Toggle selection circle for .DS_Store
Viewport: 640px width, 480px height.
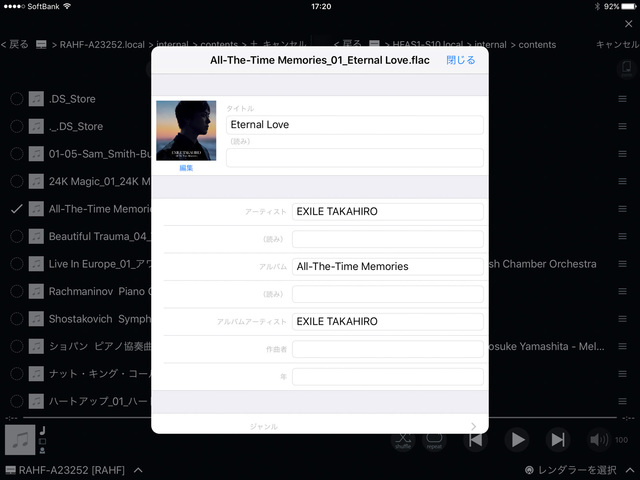click(17, 99)
